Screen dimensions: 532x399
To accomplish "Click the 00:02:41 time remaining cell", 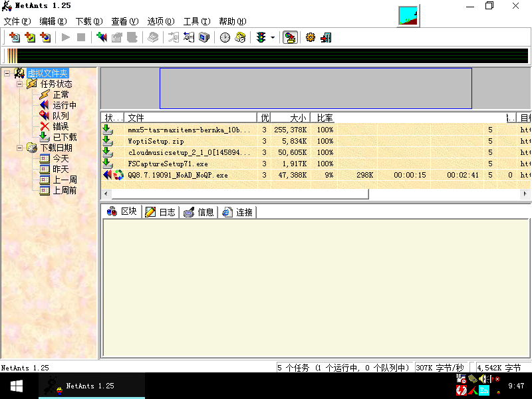I will pos(462,175).
